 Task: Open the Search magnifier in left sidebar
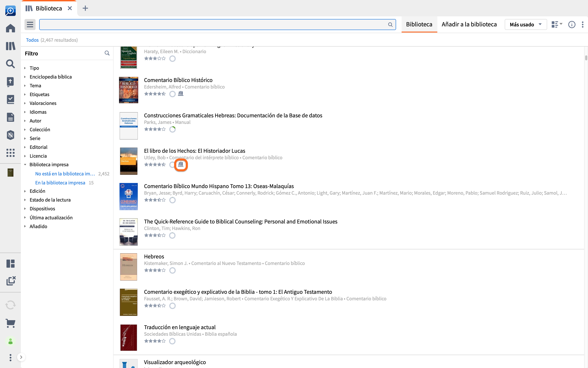[x=10, y=64]
